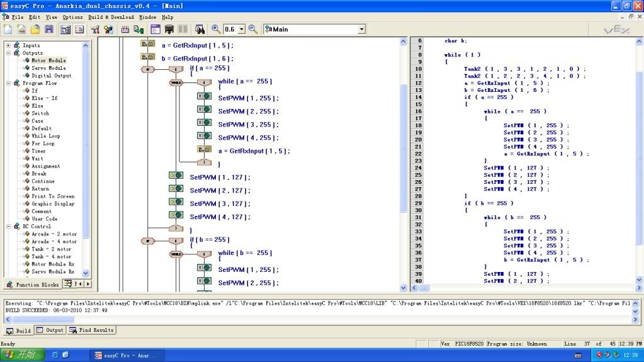Click the build log horizontal scrollbar thumb
The height and width of the screenshot is (362, 644).
[43, 319]
